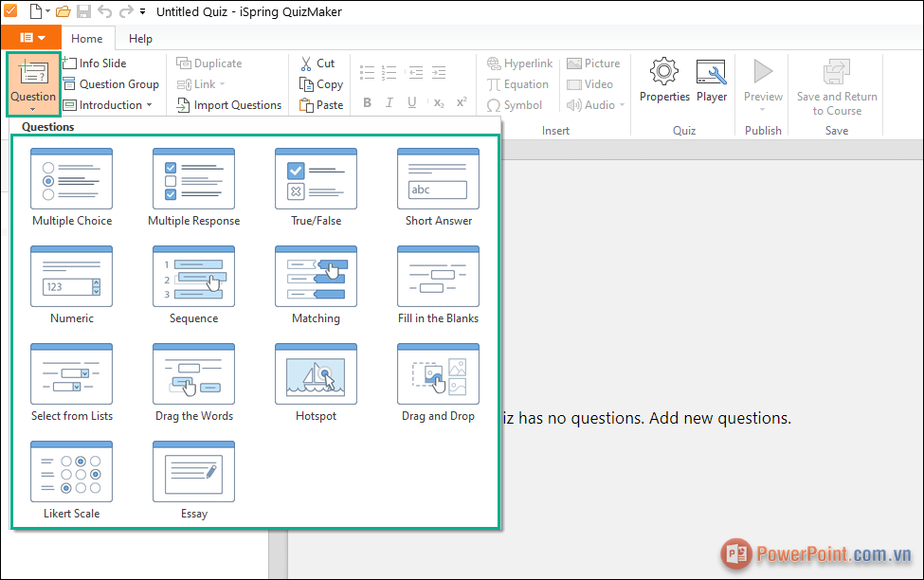Choose the Multiple Response question type
This screenshot has height=580, width=924.
194,188
